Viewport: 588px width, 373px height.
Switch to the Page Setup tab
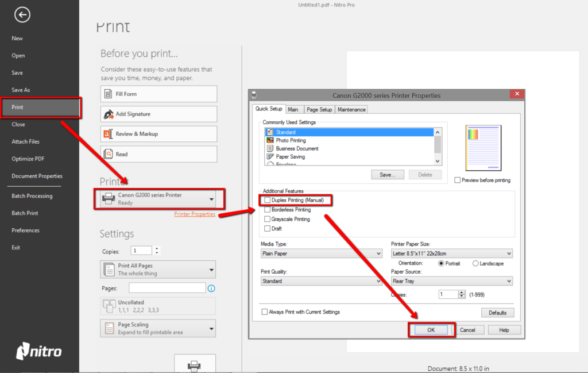(319, 110)
